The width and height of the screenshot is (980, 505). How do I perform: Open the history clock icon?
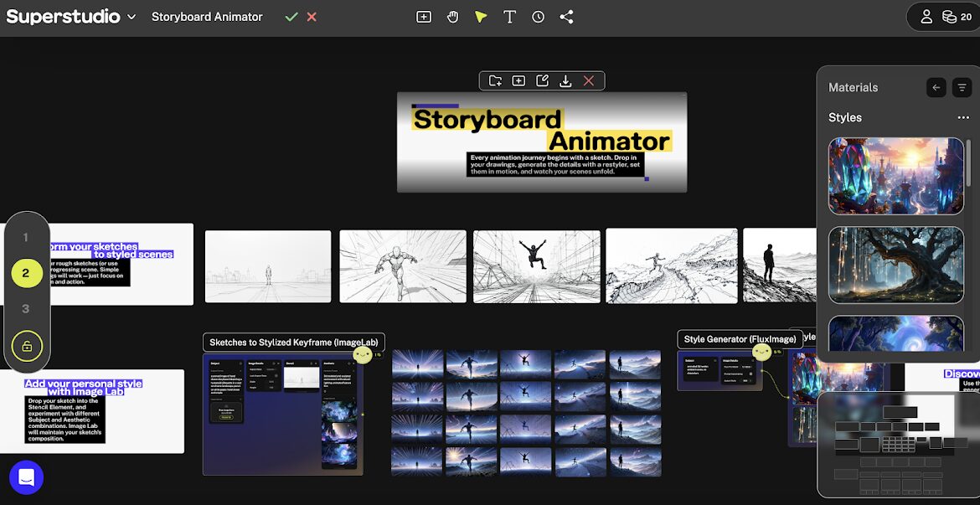[x=538, y=17]
